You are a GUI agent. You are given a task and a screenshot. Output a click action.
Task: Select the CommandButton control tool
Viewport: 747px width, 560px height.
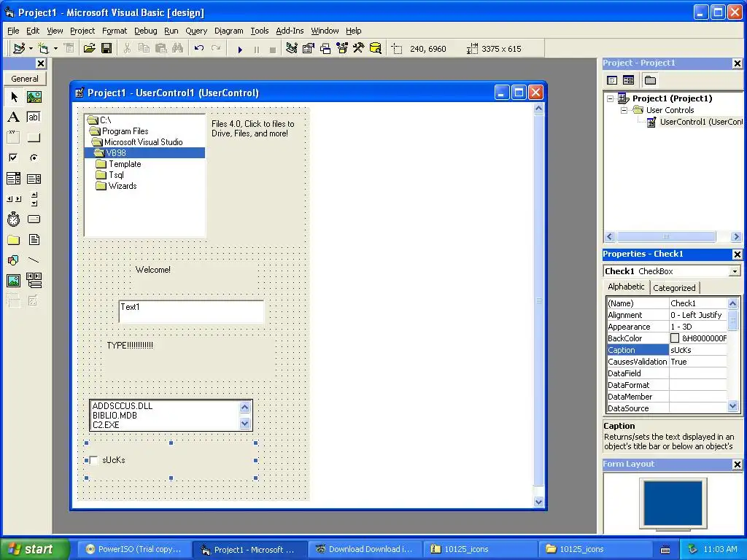coord(34,138)
